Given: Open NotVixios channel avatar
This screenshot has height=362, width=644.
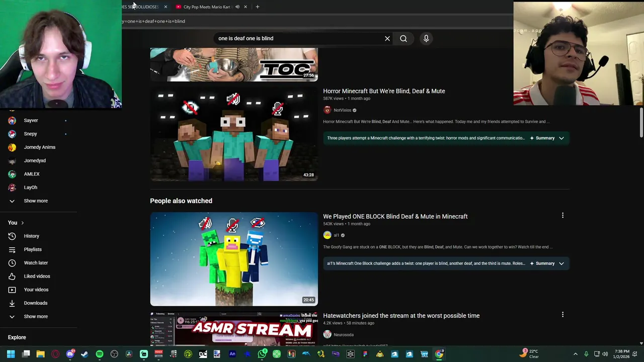Looking at the screenshot, I should [x=327, y=110].
